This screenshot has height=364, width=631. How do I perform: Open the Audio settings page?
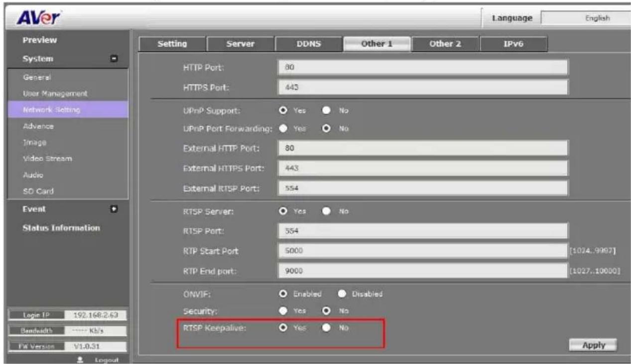coord(33,175)
